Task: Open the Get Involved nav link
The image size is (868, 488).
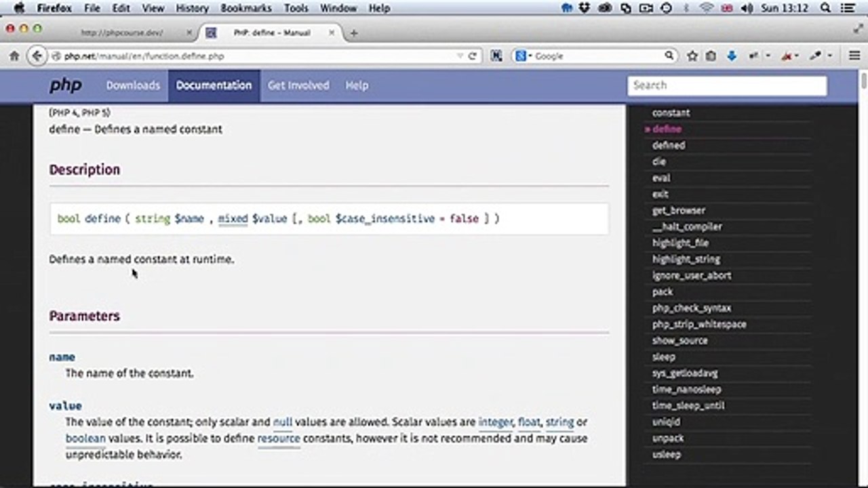Action: pos(298,85)
